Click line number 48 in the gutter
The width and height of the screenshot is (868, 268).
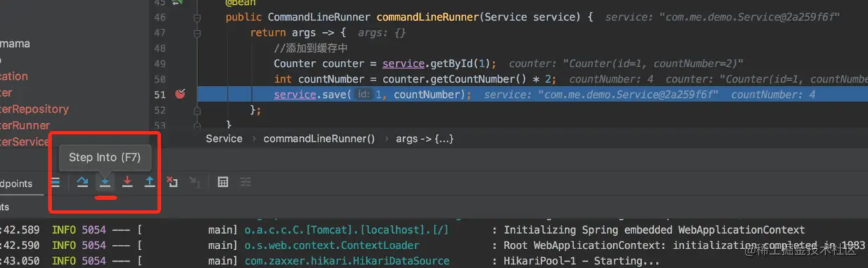coord(160,48)
